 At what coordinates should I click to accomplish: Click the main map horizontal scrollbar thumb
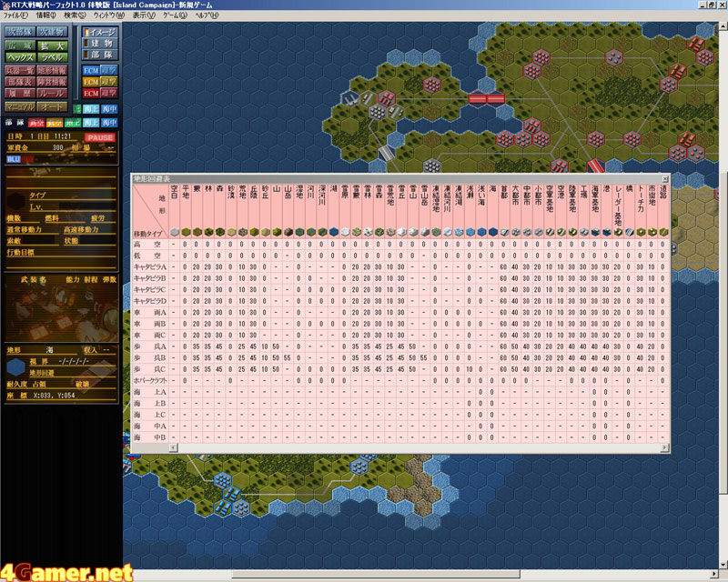375,575
